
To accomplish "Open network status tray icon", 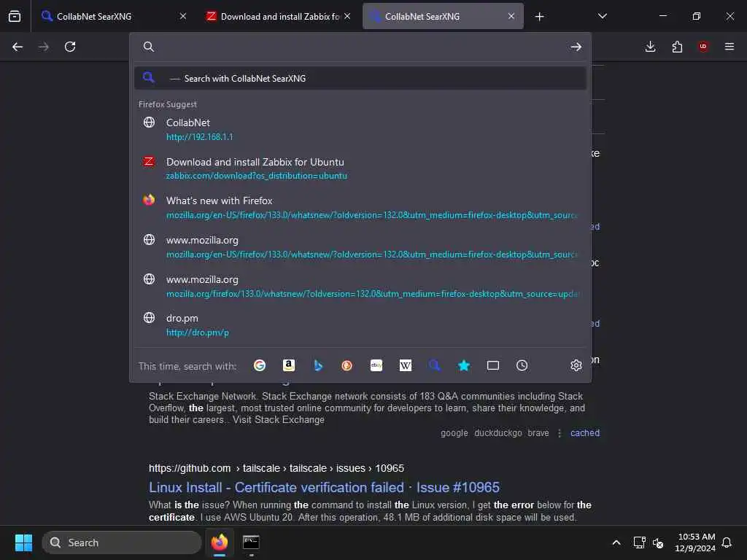I will click(x=639, y=542).
